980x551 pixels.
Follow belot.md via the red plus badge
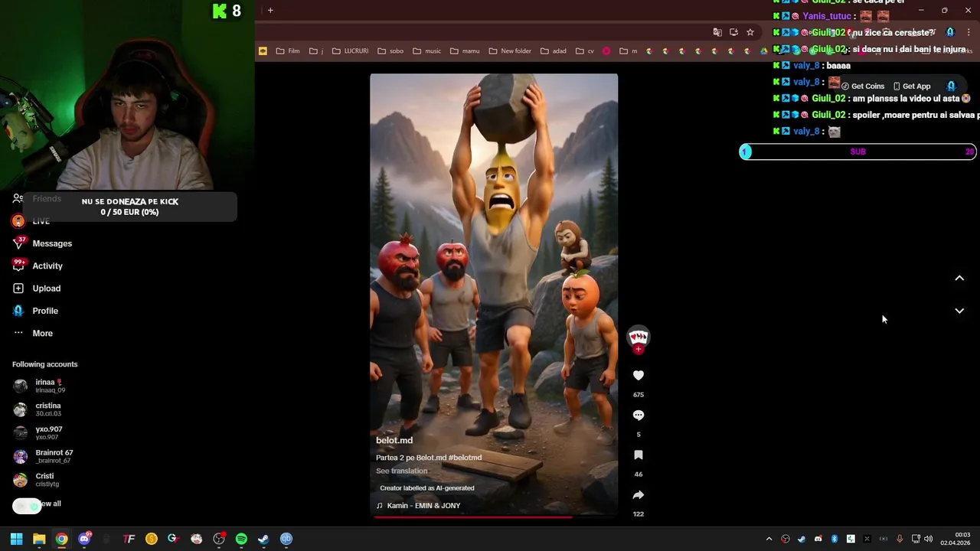[639, 350]
